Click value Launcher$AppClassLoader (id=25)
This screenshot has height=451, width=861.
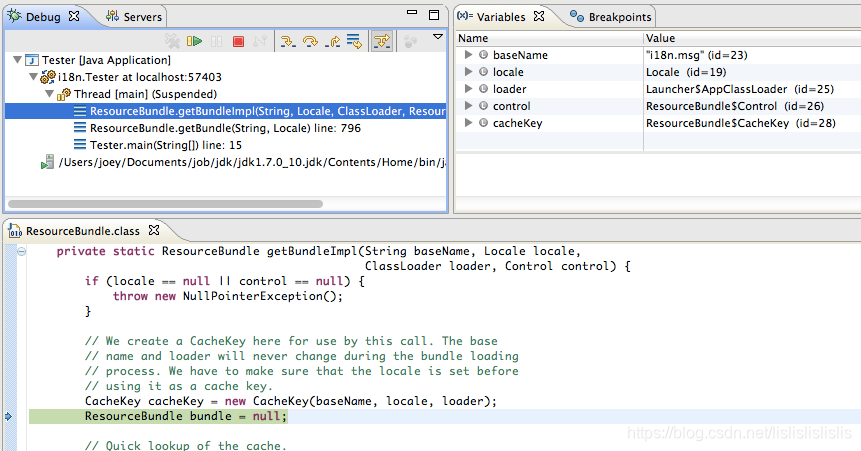tap(740, 89)
